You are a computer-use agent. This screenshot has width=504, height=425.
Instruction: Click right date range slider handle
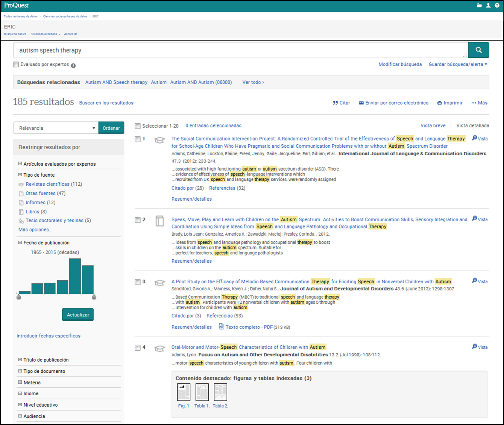[94, 297]
